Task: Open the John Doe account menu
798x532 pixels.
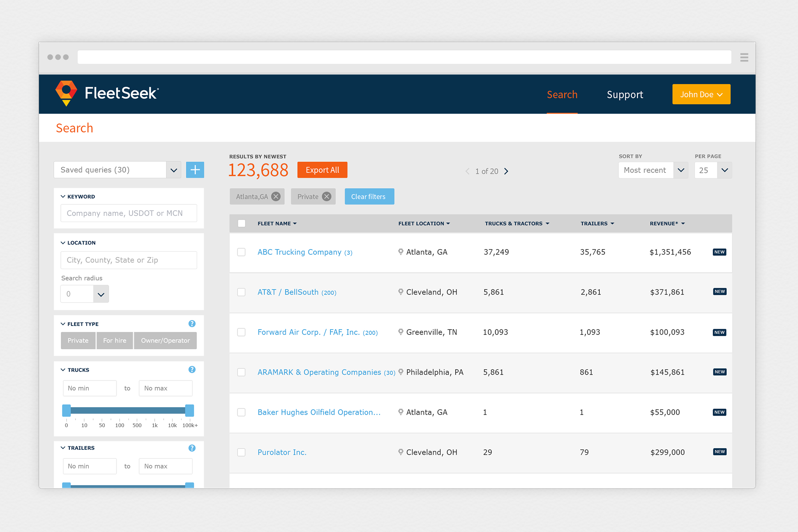Action: (x=701, y=94)
